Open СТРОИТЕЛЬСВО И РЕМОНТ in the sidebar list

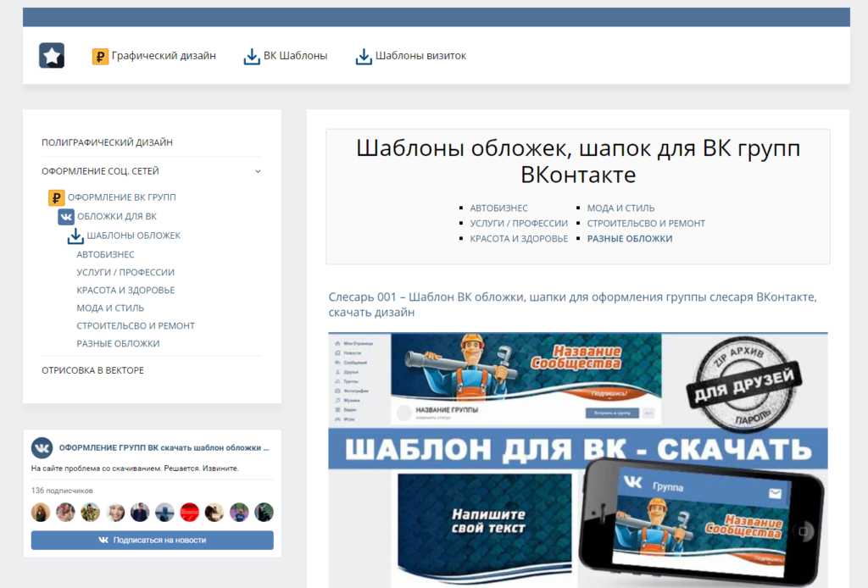[x=136, y=326]
